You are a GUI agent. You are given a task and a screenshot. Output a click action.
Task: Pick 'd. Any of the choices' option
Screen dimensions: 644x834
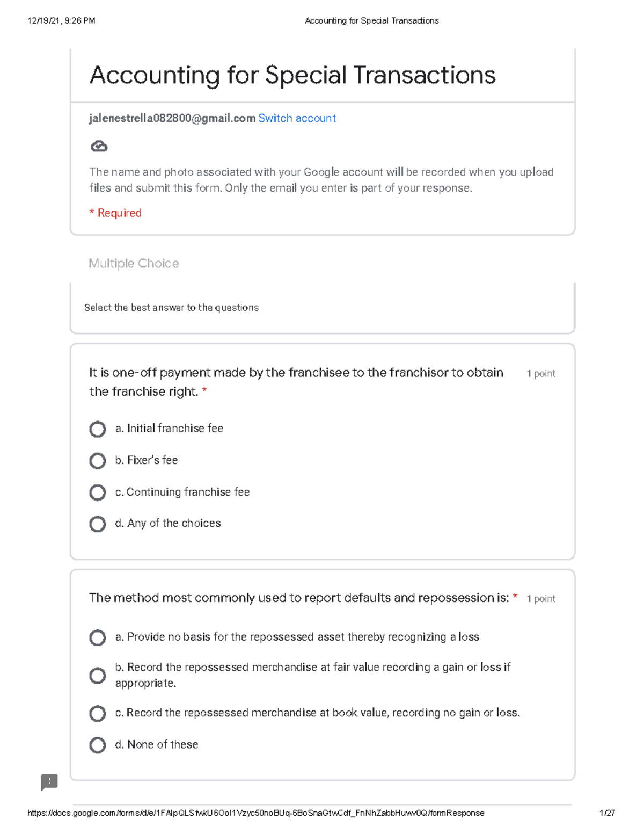98,524
